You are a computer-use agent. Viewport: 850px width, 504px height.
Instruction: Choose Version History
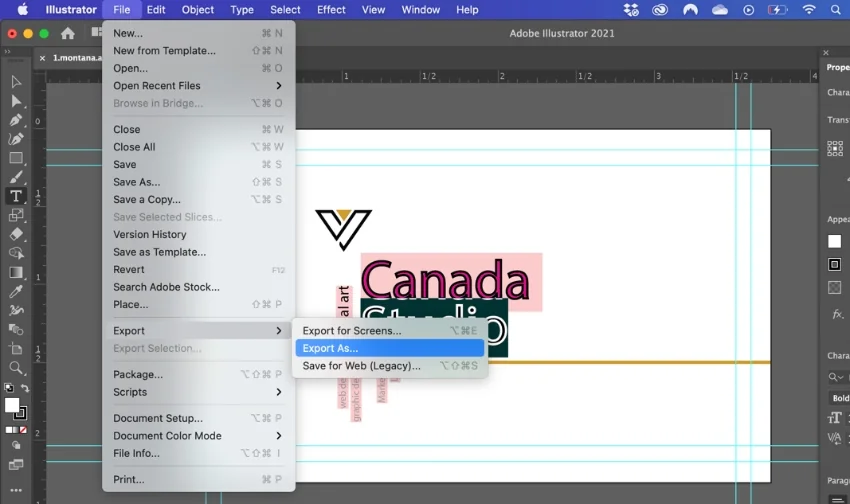198,234
